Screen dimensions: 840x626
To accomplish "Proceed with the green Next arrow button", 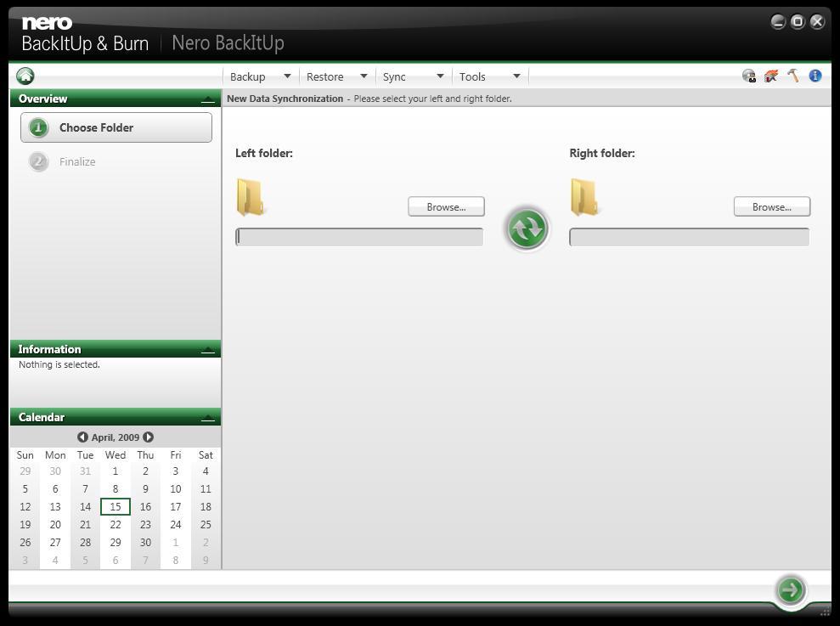I will [791, 590].
